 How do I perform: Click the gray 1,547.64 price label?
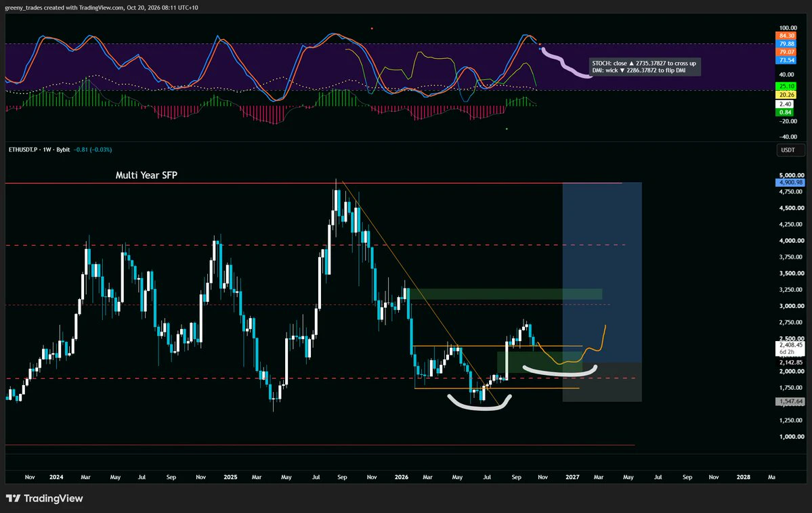790,401
